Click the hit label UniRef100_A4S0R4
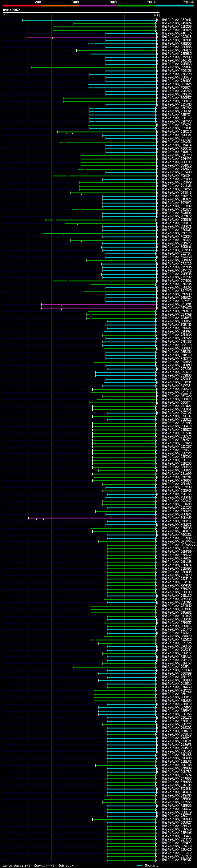The width and height of the screenshot is (197, 868). point(176,23)
